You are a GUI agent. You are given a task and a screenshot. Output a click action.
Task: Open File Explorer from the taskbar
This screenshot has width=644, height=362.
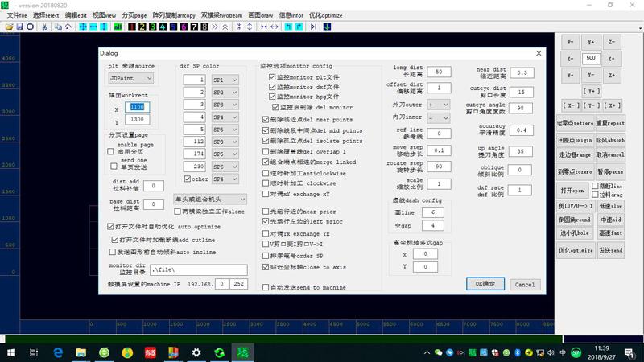[x=81, y=352]
